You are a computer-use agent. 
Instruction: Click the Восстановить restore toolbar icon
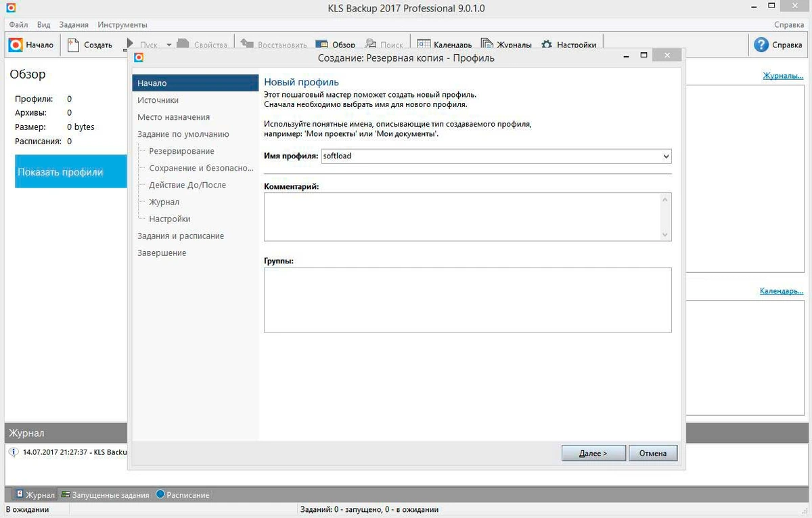pos(246,45)
